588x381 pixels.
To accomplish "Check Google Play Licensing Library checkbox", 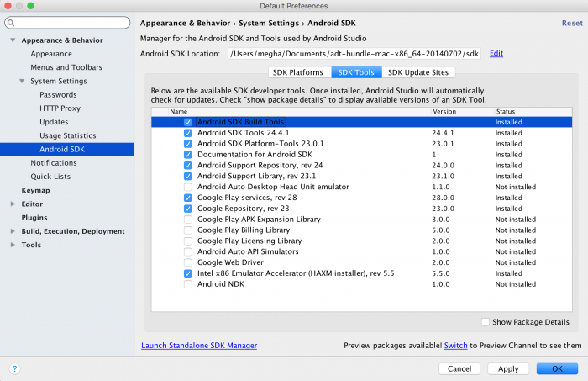I will pos(188,241).
